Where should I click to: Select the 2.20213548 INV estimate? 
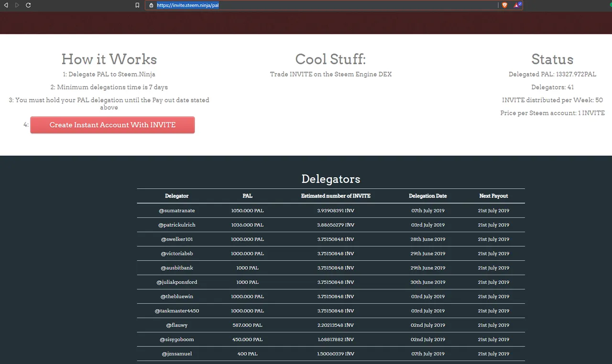pos(336,325)
